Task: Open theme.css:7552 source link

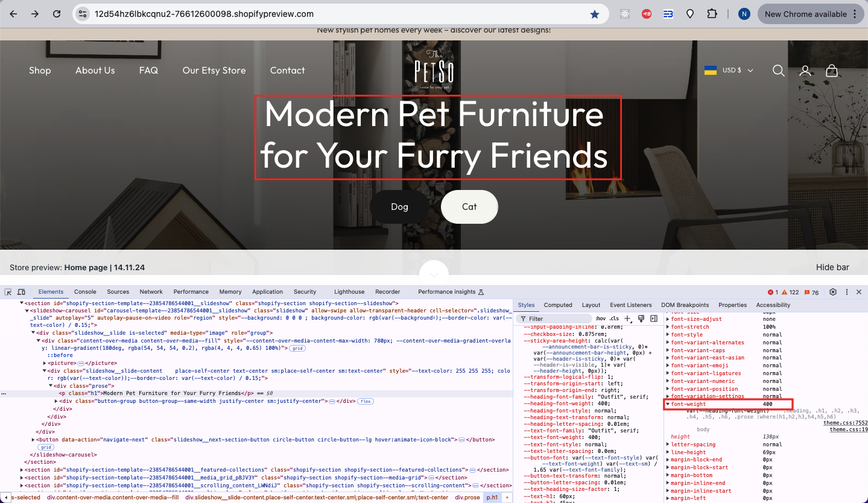Action: coord(845,423)
